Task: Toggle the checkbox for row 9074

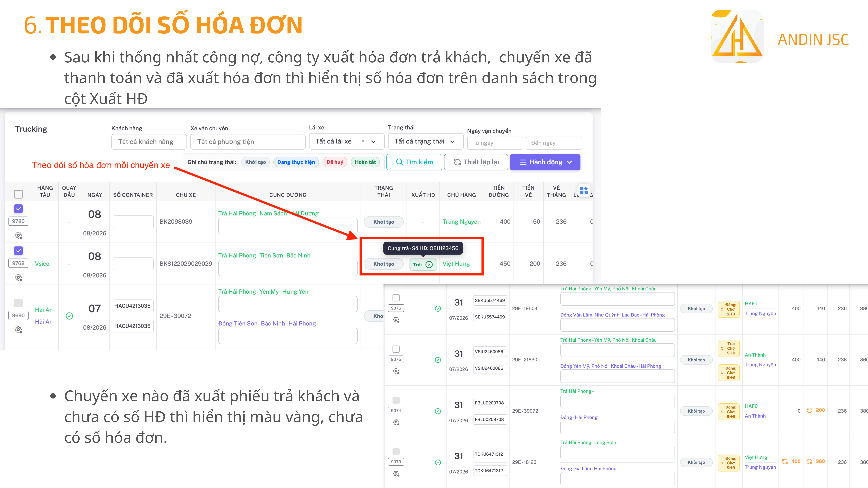Action: (396, 400)
